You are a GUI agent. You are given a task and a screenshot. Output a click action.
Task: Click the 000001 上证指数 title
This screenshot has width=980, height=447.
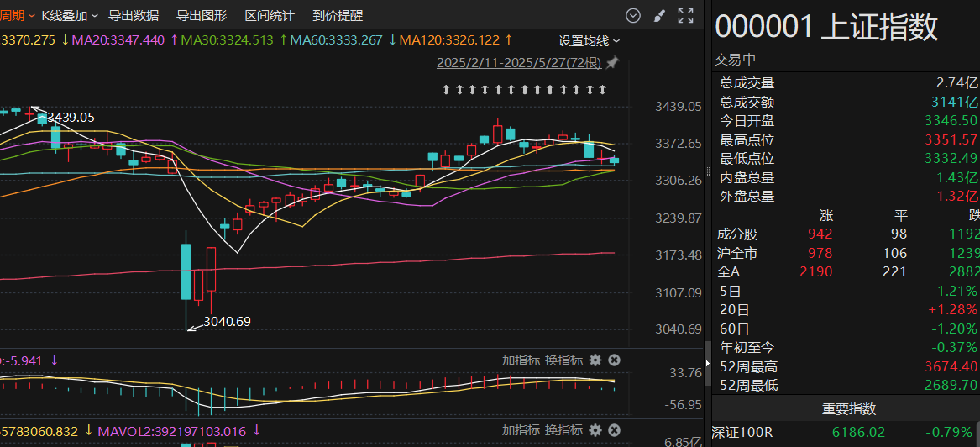827,28
